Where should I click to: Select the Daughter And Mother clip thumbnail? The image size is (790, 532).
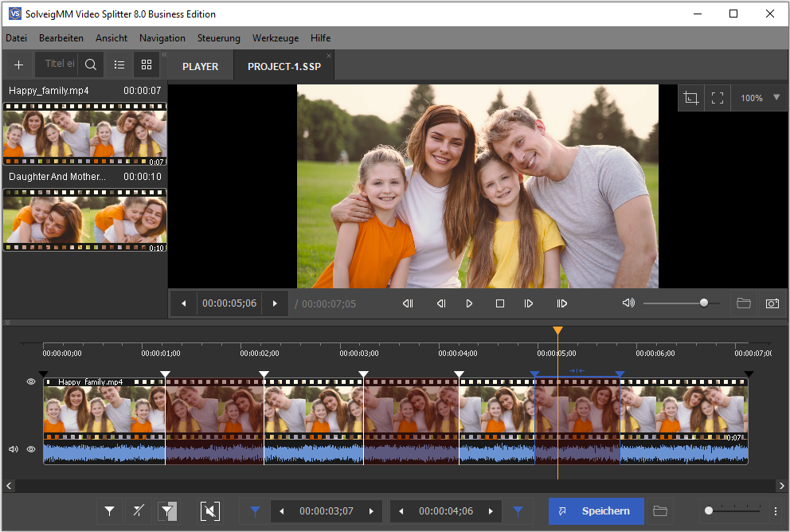(x=84, y=220)
